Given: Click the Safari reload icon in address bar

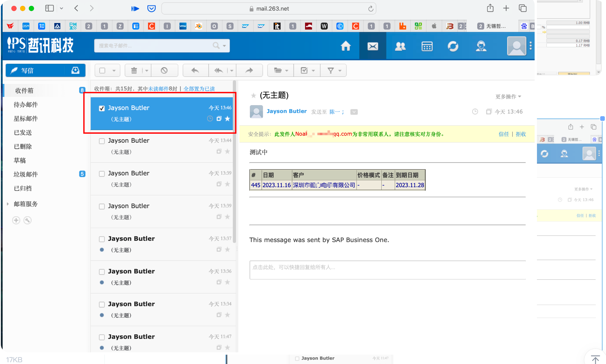Looking at the screenshot, I should point(371,9).
